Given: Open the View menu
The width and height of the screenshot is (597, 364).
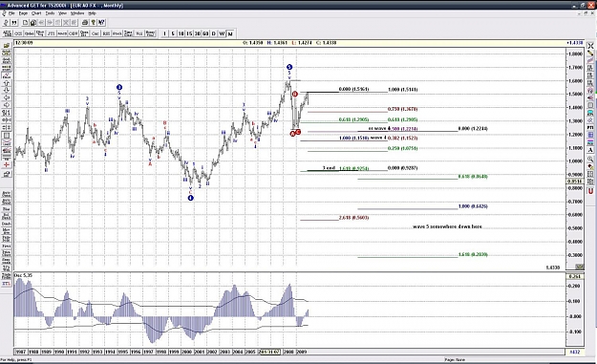Looking at the screenshot, I should pos(62,13).
